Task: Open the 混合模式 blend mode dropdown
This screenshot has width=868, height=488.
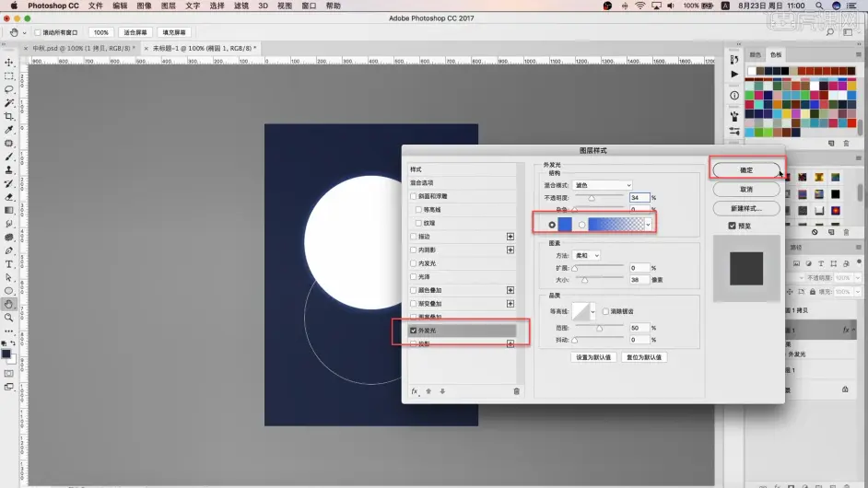Action: [x=603, y=185]
